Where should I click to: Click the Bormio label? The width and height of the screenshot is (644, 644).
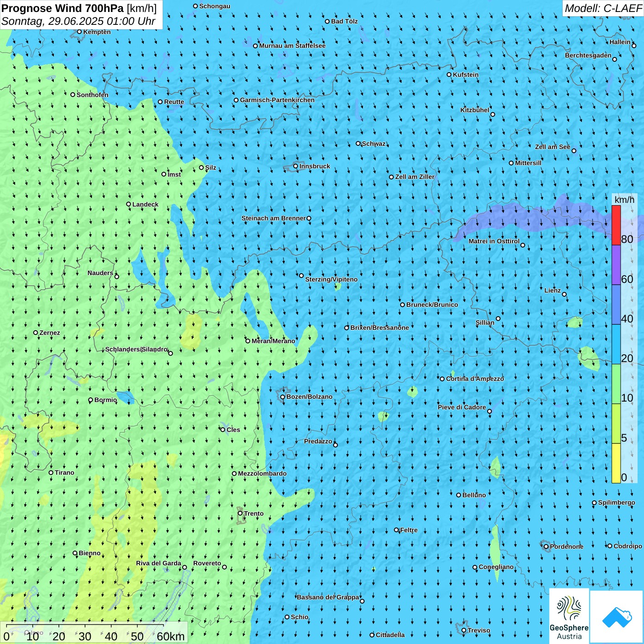click(105, 400)
